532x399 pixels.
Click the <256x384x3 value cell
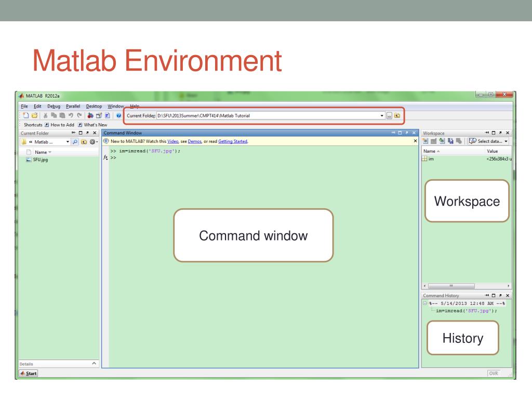pos(499,159)
